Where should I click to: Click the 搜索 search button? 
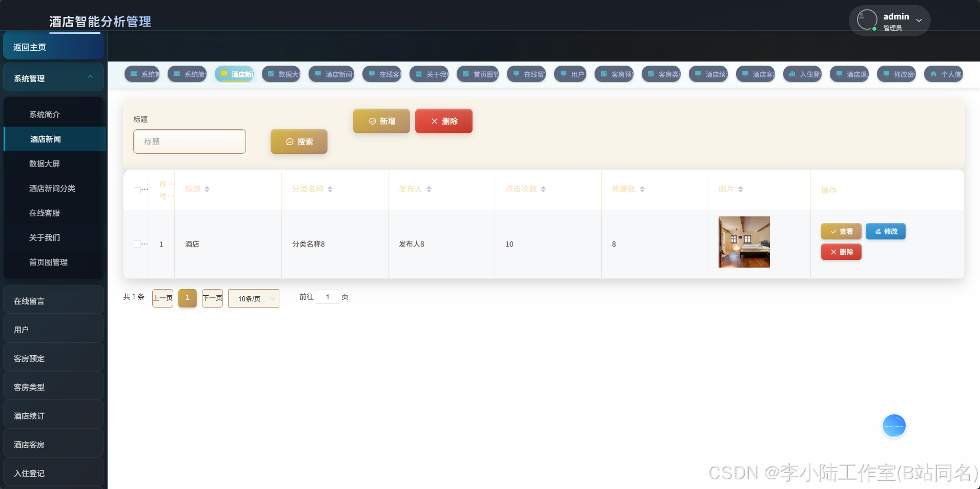coord(299,141)
